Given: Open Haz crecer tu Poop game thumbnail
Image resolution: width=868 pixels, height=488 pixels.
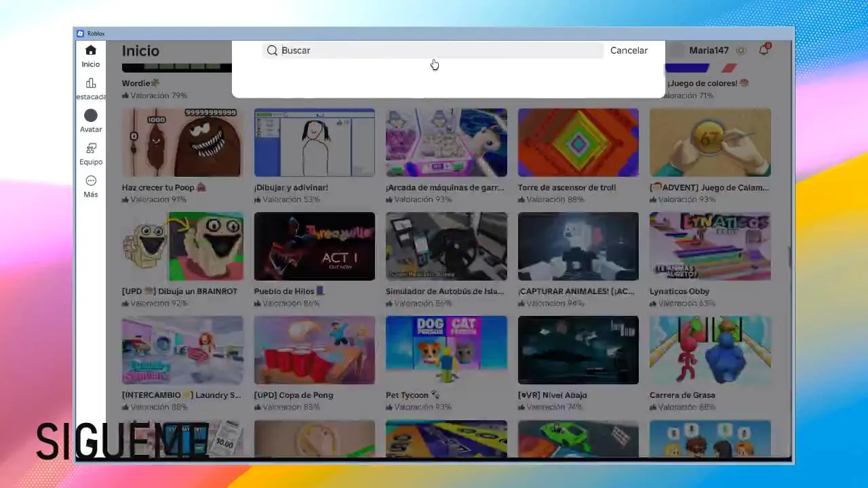Looking at the screenshot, I should click(x=182, y=142).
